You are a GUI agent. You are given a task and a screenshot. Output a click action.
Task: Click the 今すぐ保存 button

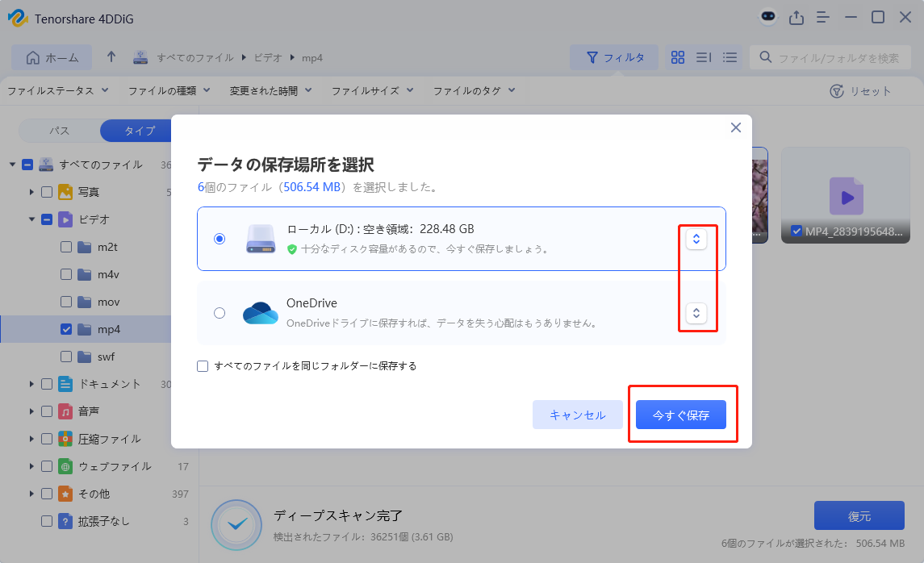pyautogui.click(x=680, y=415)
